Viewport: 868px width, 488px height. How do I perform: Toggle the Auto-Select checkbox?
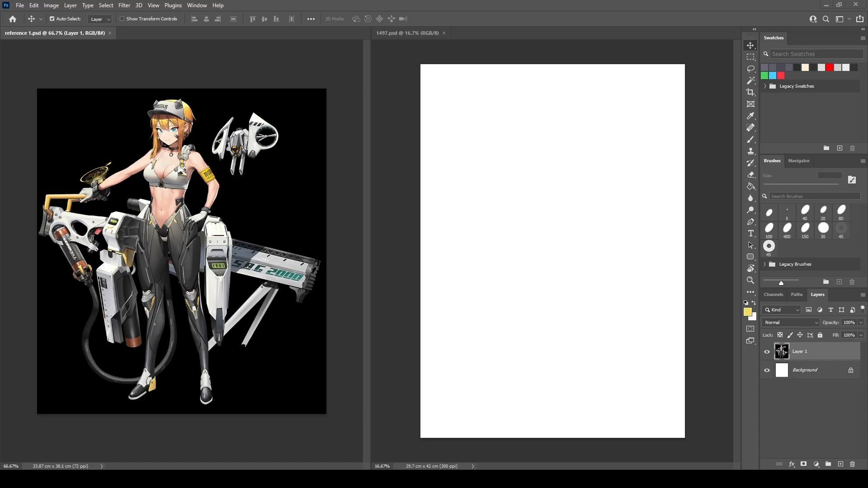52,19
